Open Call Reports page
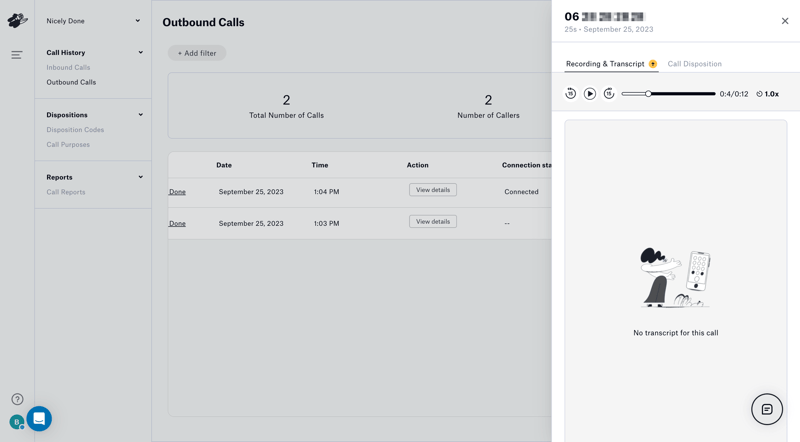 66,192
